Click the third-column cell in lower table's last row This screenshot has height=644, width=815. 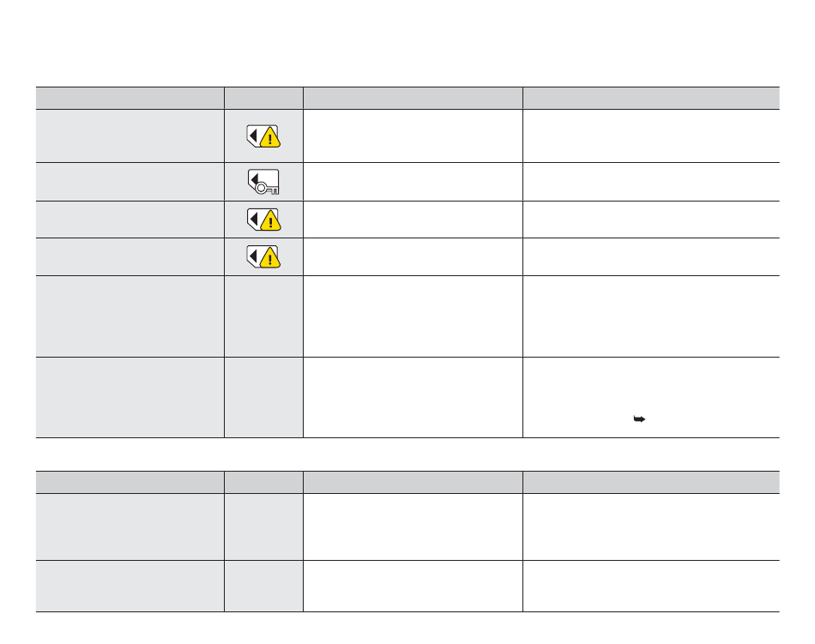414,587
